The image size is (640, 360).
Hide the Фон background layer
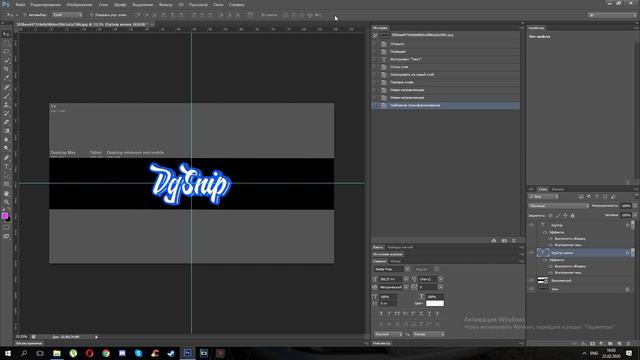coord(531,289)
